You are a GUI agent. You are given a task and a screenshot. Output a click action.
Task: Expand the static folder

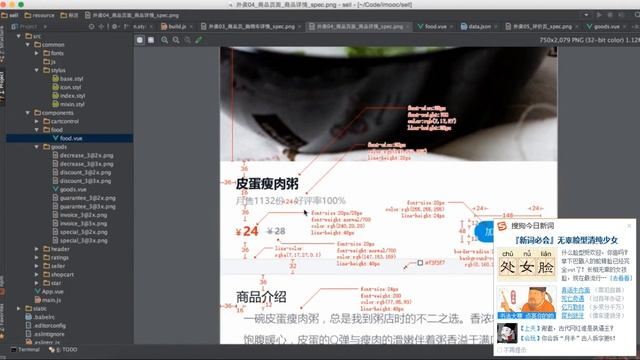coord(19,309)
